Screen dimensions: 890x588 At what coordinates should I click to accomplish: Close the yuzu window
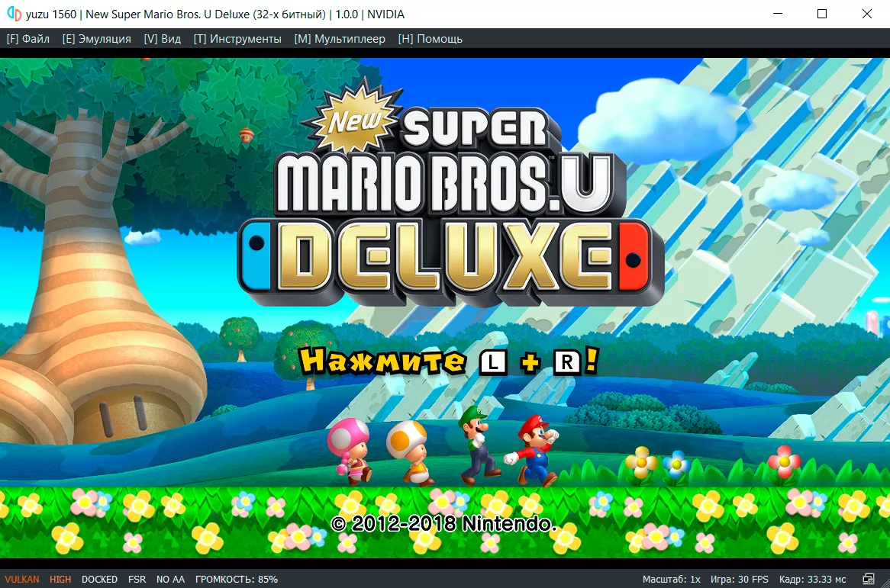point(867,14)
